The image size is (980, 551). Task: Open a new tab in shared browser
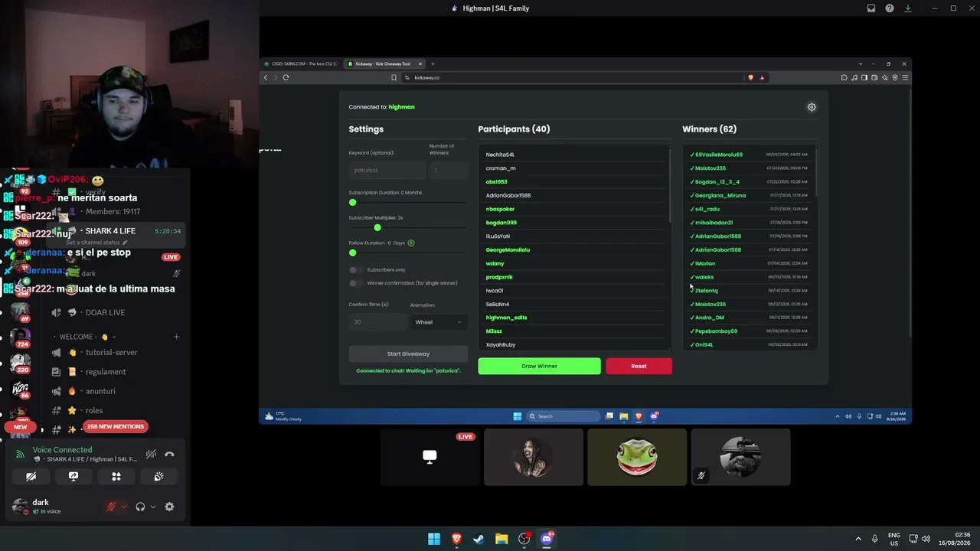(x=433, y=64)
